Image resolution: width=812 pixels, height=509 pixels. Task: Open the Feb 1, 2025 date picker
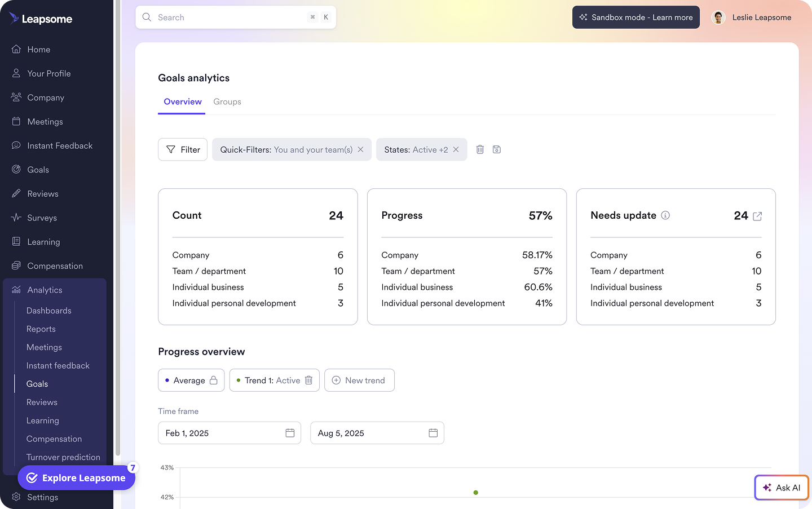290,432
